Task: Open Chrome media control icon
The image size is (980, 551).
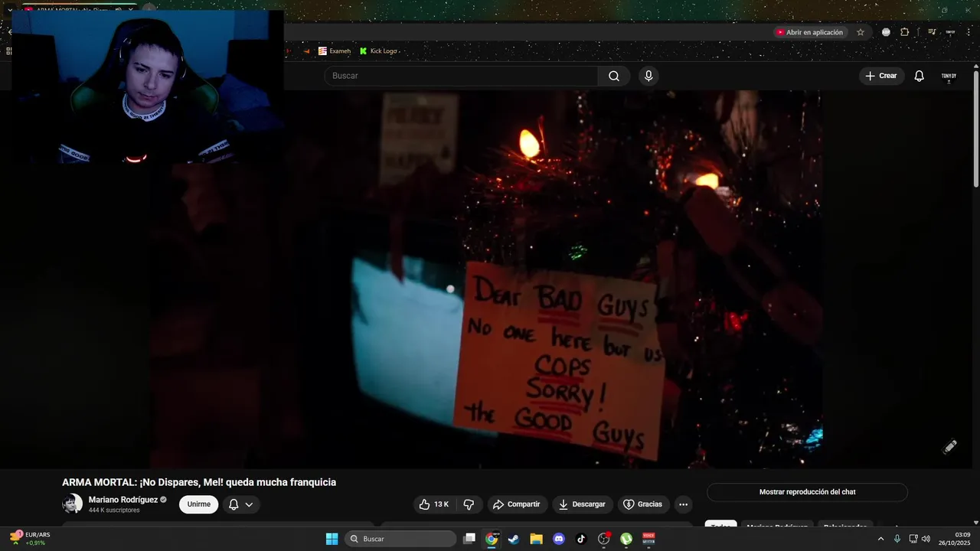Action: (932, 32)
